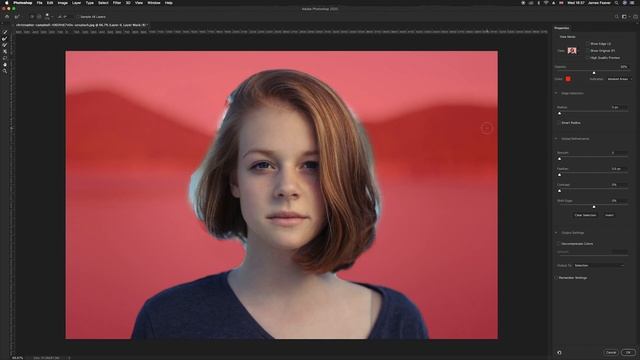
Task: Open the tool preset picker icon
Action: tap(17, 17)
